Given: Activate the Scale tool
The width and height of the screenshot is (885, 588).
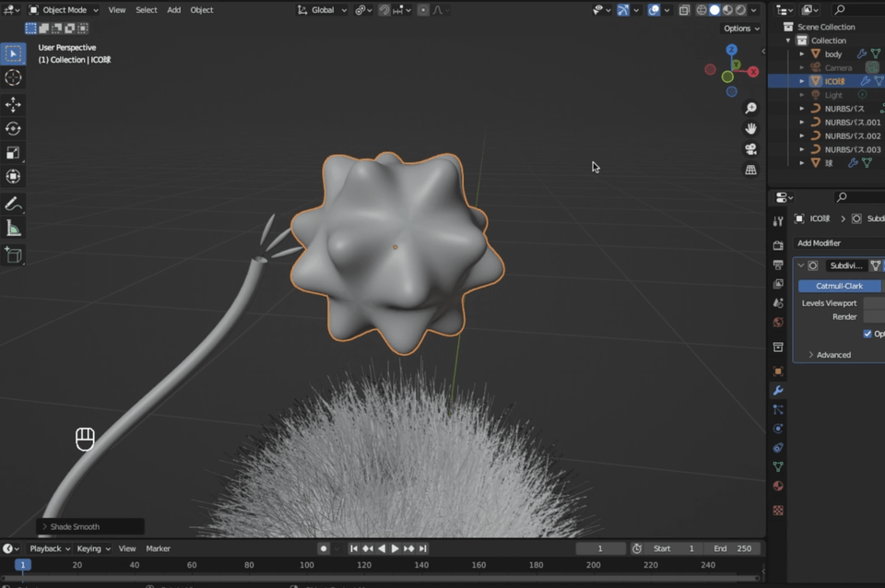Looking at the screenshot, I should coord(13,153).
